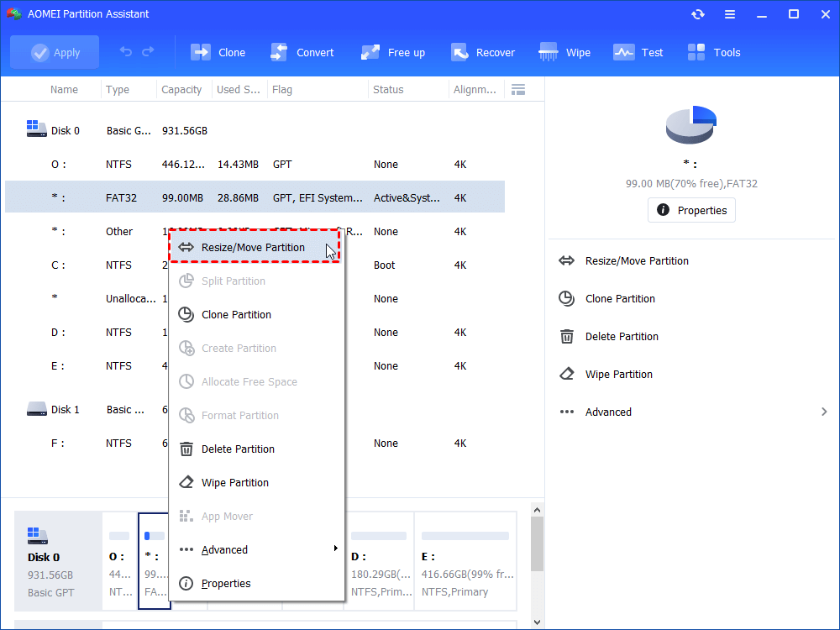Select the D: NTFS partition row
The width and height of the screenshot is (840, 630).
coord(255,332)
